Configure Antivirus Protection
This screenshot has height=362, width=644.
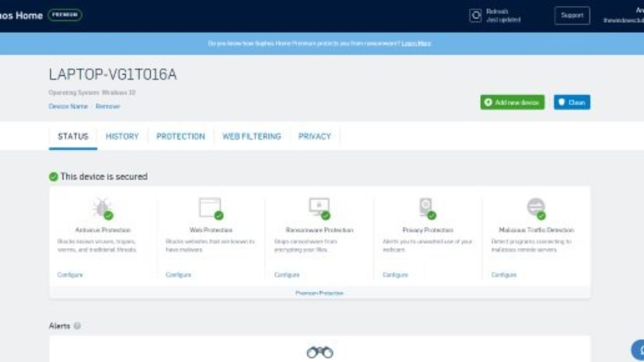click(x=70, y=275)
